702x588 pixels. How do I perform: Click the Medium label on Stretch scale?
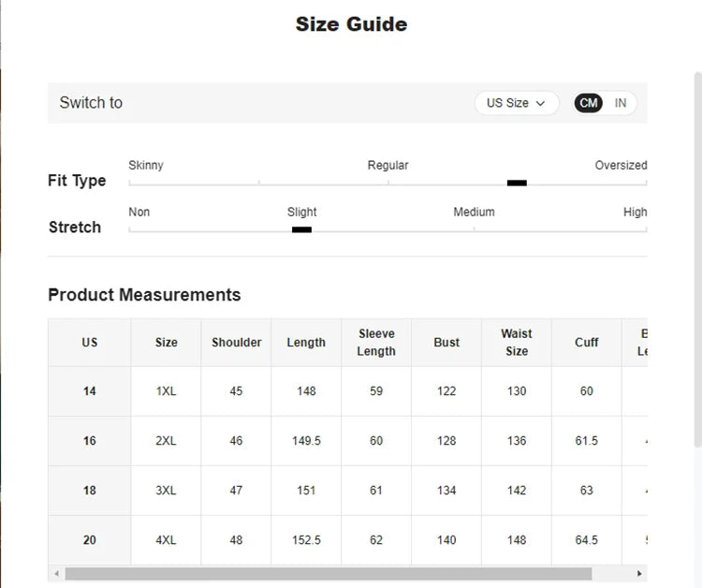(474, 213)
